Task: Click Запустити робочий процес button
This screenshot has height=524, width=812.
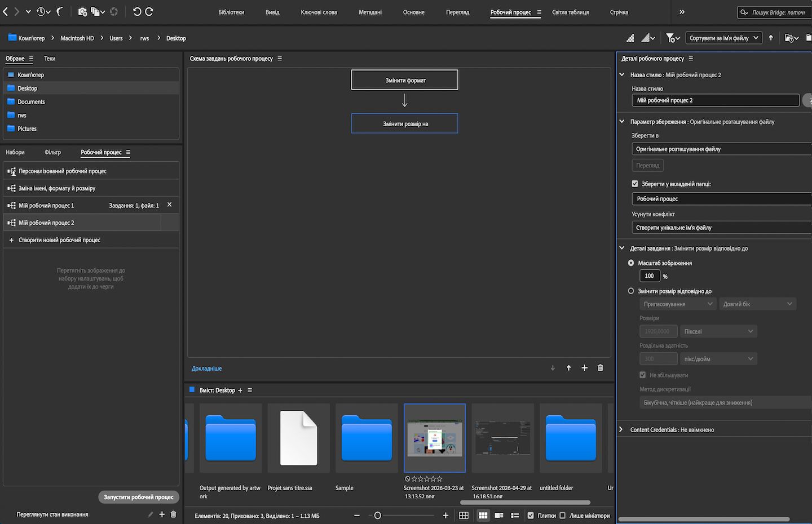Action: [139, 497]
